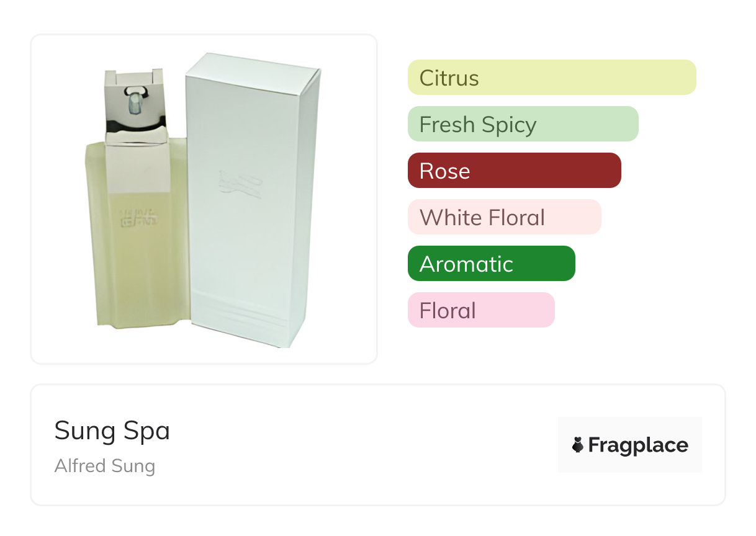Click the Fragplace bottle icon in logo

point(578,445)
